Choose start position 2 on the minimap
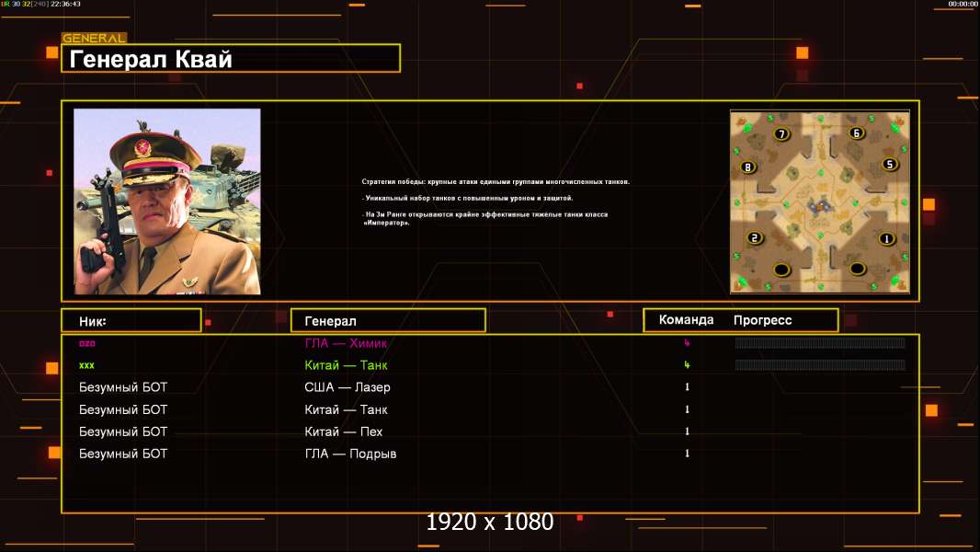The height and width of the screenshot is (552, 980). [755, 237]
